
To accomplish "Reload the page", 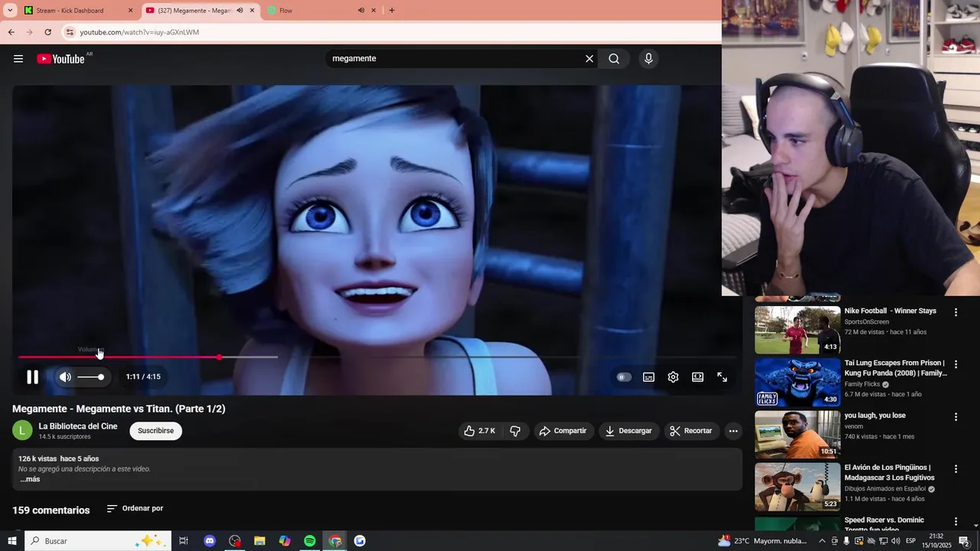I will [47, 32].
